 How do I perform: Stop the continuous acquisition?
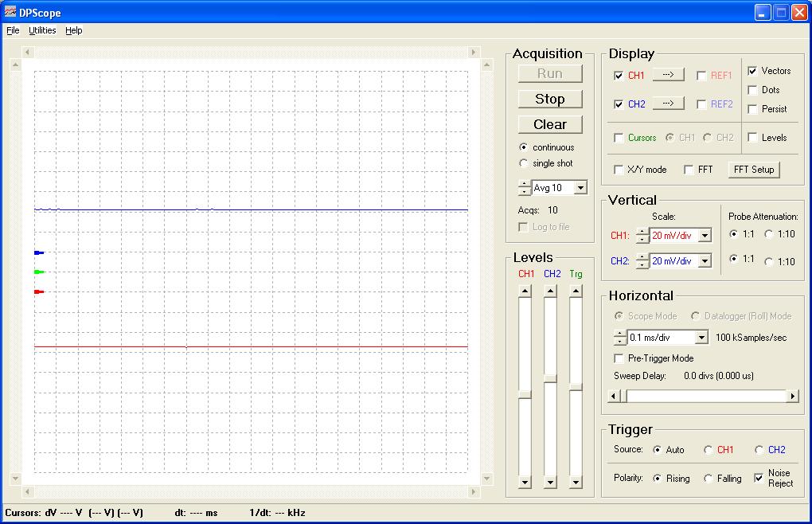click(x=549, y=99)
